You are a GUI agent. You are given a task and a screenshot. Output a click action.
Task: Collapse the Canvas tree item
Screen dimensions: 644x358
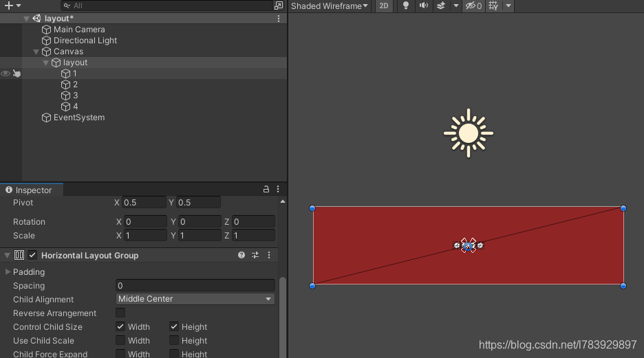[x=36, y=52]
